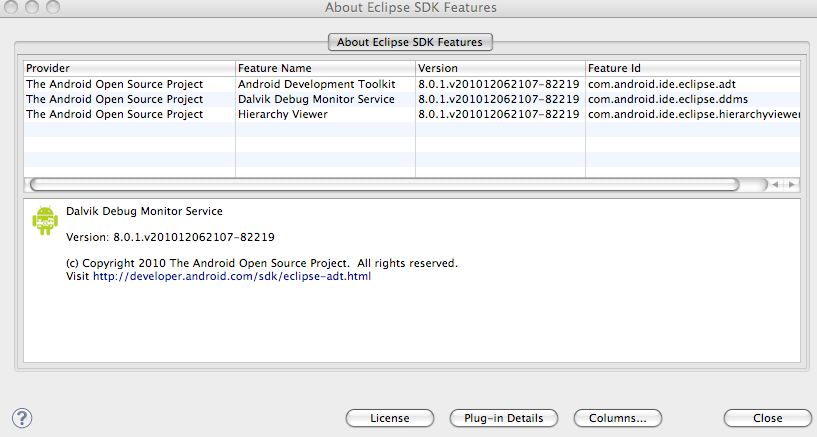Viewport: 817px width, 437px height.
Task: Open the Columns... dialog
Action: point(617,418)
